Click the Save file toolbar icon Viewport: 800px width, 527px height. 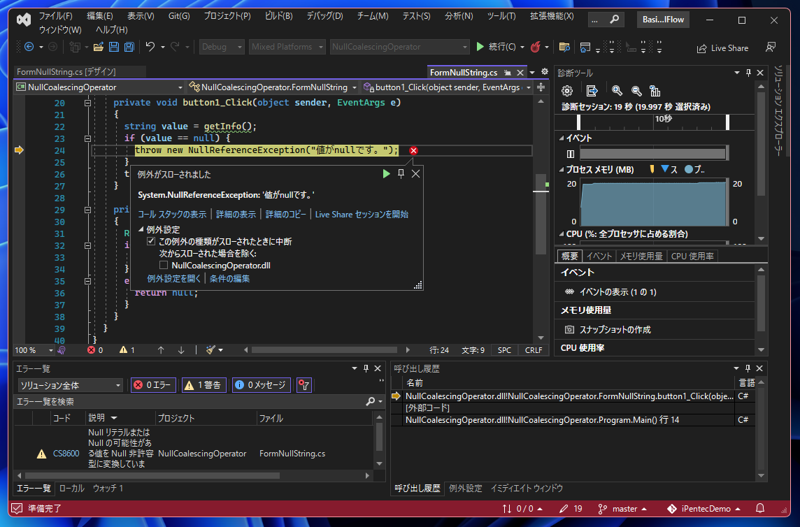click(x=114, y=47)
